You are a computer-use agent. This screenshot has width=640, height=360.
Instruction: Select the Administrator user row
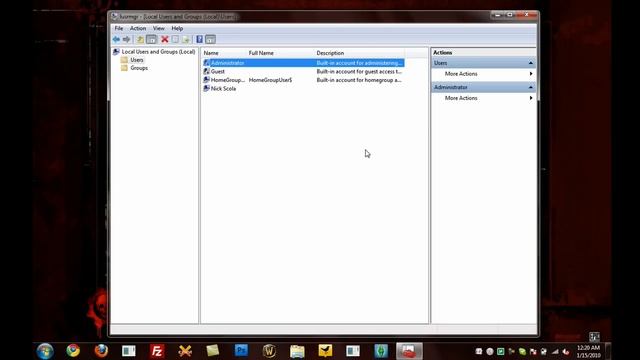point(303,63)
